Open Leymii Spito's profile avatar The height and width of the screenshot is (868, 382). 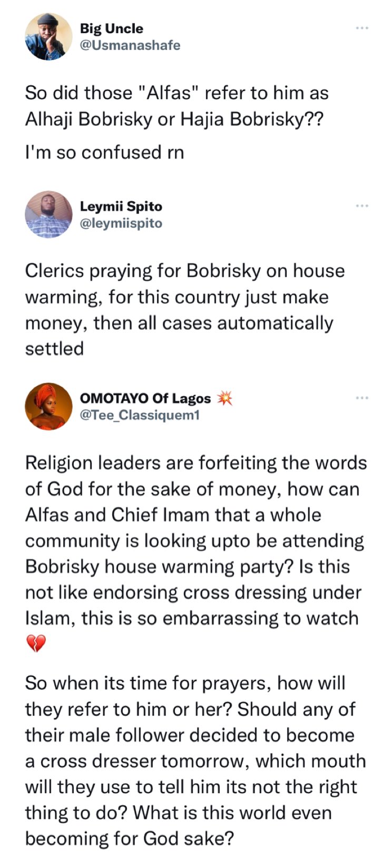(48, 214)
